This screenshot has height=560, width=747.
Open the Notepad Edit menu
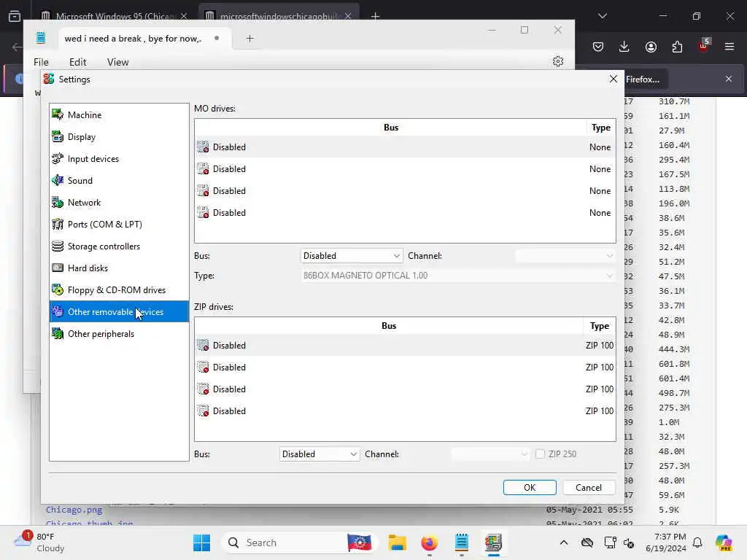pos(77,62)
